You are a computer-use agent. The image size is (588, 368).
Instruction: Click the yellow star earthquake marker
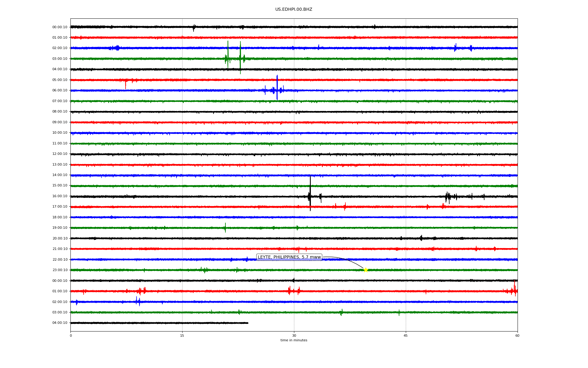(365, 270)
